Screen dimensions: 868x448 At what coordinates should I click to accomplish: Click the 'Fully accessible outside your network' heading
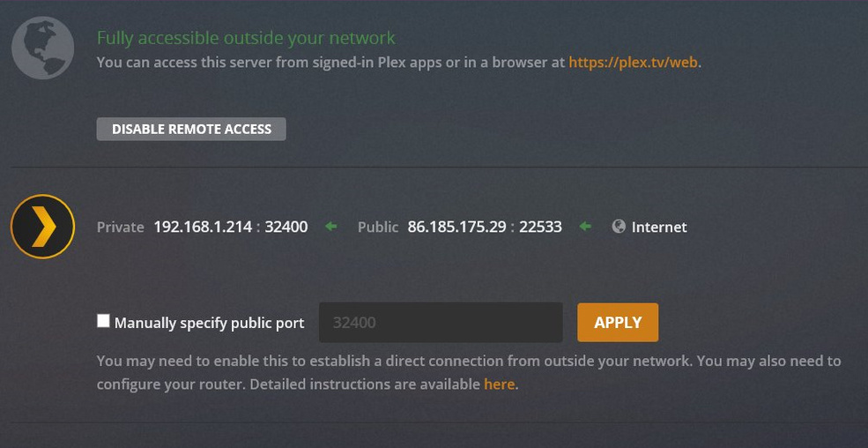point(246,38)
